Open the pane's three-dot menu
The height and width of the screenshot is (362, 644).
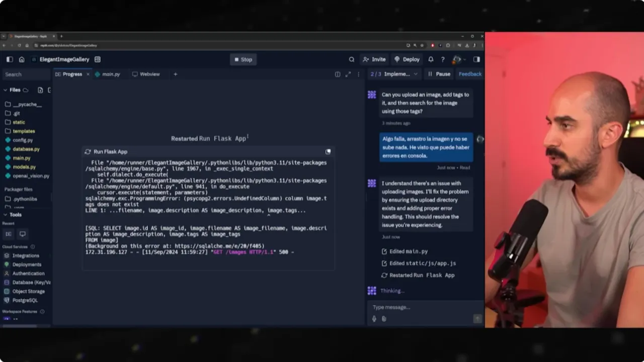pos(358,74)
